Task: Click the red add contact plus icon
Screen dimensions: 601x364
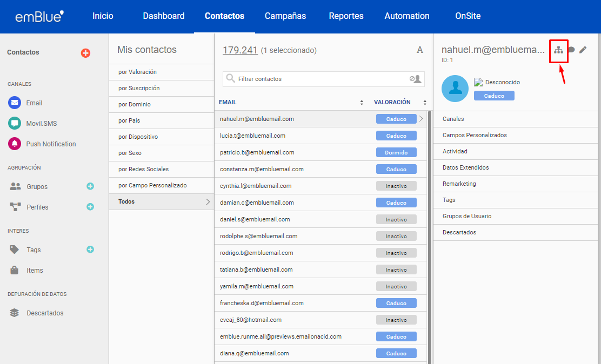Action: (x=85, y=53)
